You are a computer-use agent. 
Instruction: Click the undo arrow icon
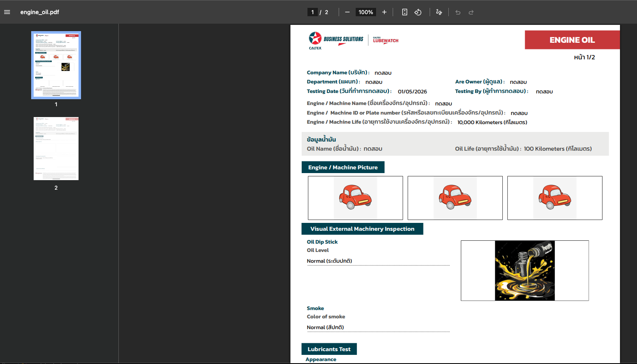click(458, 12)
